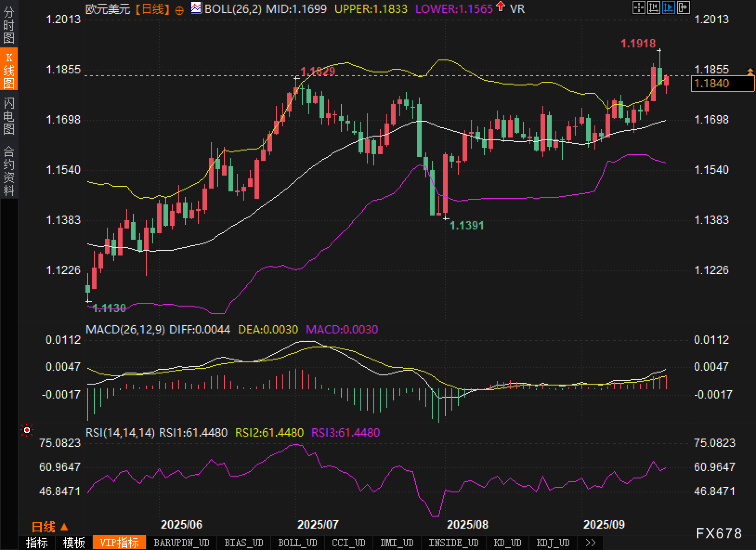Click the BOLL indicator chart icon
Screen dimensions: 756x550
[x=196, y=8]
